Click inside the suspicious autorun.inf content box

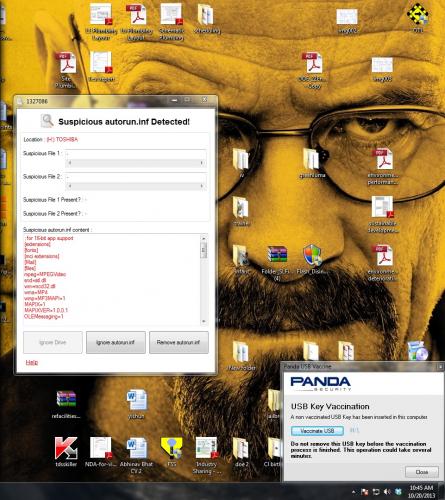click(x=112, y=279)
